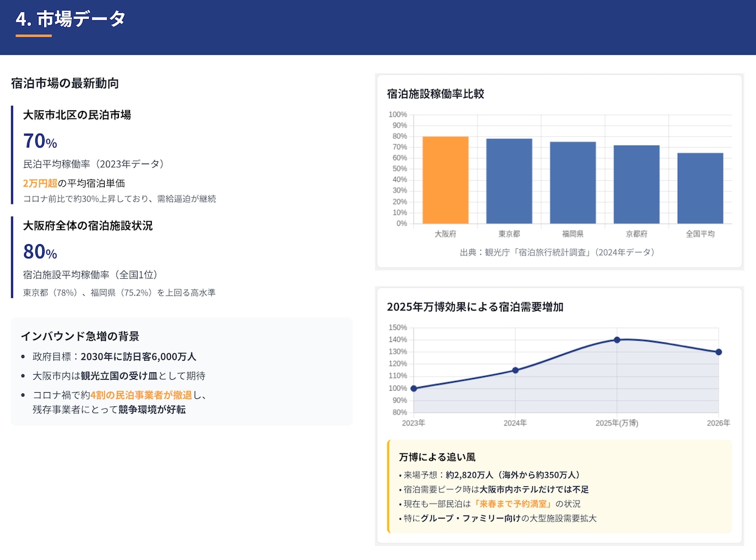
Task: Click the orange 大阪府 bar
Action: pos(446,180)
